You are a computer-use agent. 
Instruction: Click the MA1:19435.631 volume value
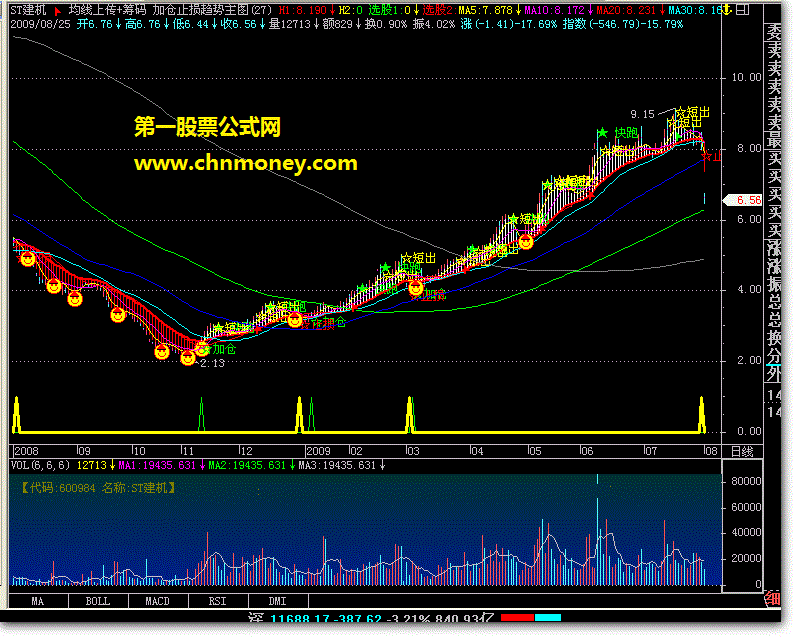point(157,465)
